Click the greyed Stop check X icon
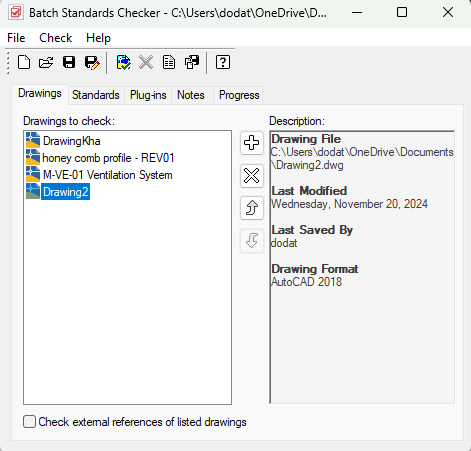 click(x=146, y=62)
